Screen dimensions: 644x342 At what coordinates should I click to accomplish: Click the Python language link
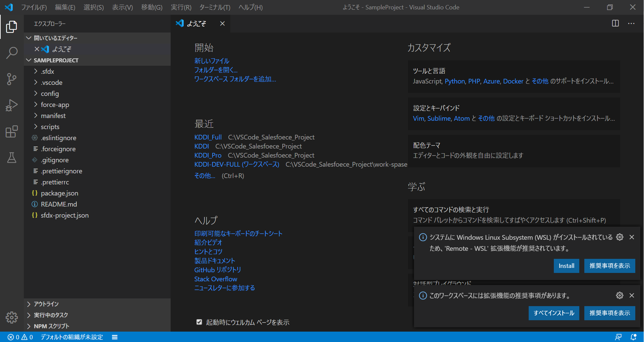coord(455,81)
